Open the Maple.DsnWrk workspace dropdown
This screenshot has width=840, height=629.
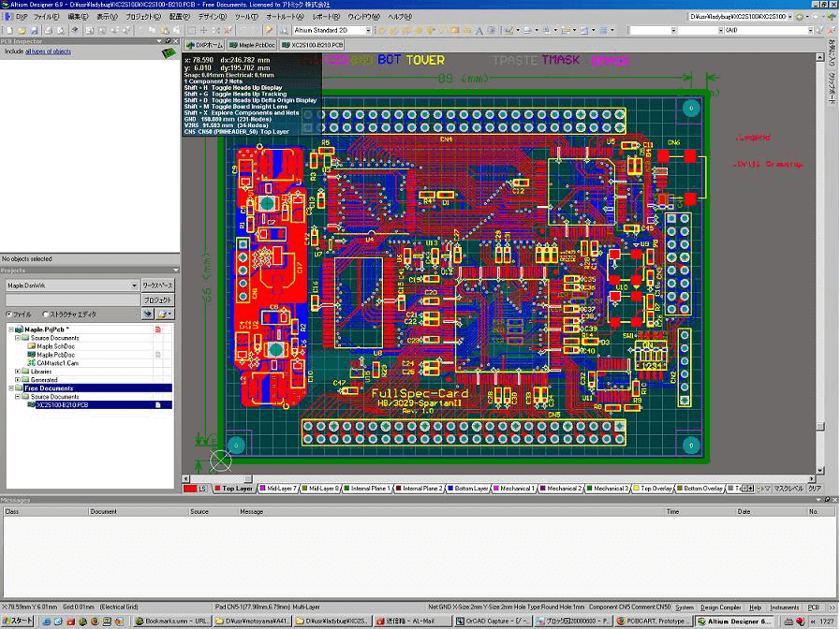click(x=134, y=285)
